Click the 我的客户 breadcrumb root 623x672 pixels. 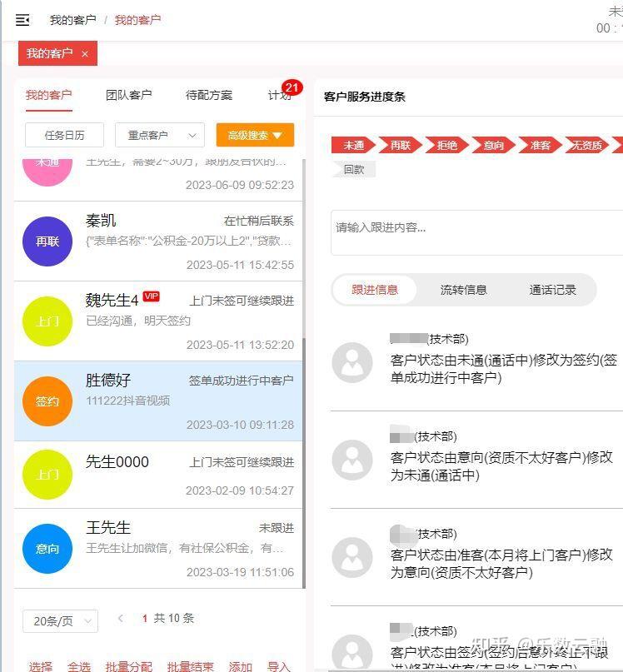pyautogui.click(x=73, y=20)
